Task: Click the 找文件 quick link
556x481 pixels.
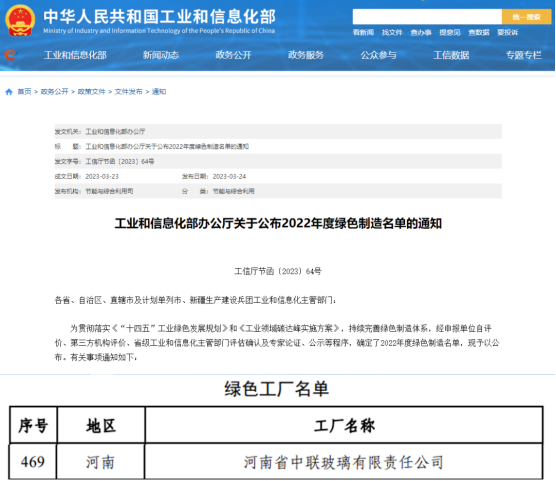Action: coord(392,33)
